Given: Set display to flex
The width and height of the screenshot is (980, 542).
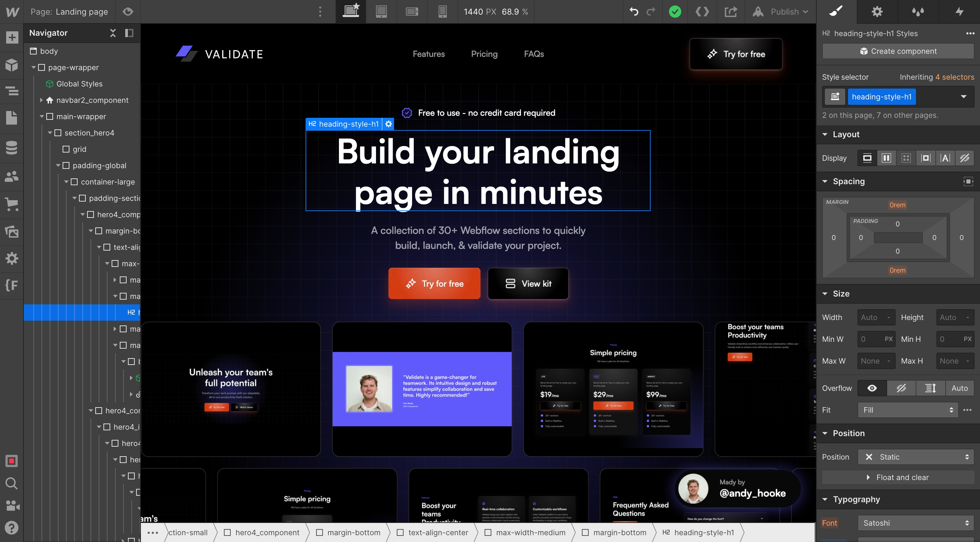Looking at the screenshot, I should click(886, 158).
